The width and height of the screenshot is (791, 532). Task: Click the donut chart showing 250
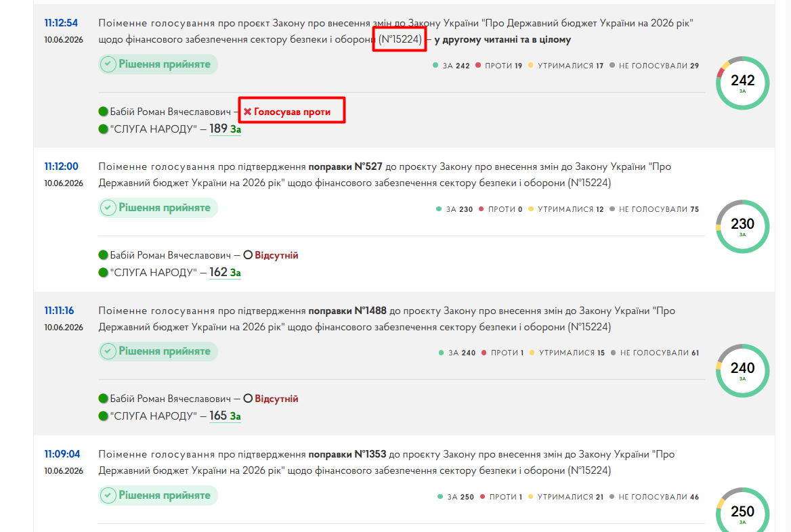(x=742, y=510)
